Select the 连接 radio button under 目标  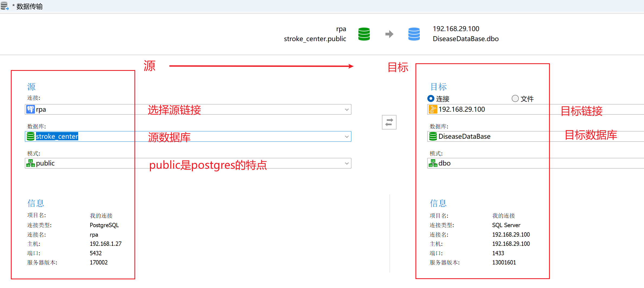point(431,98)
